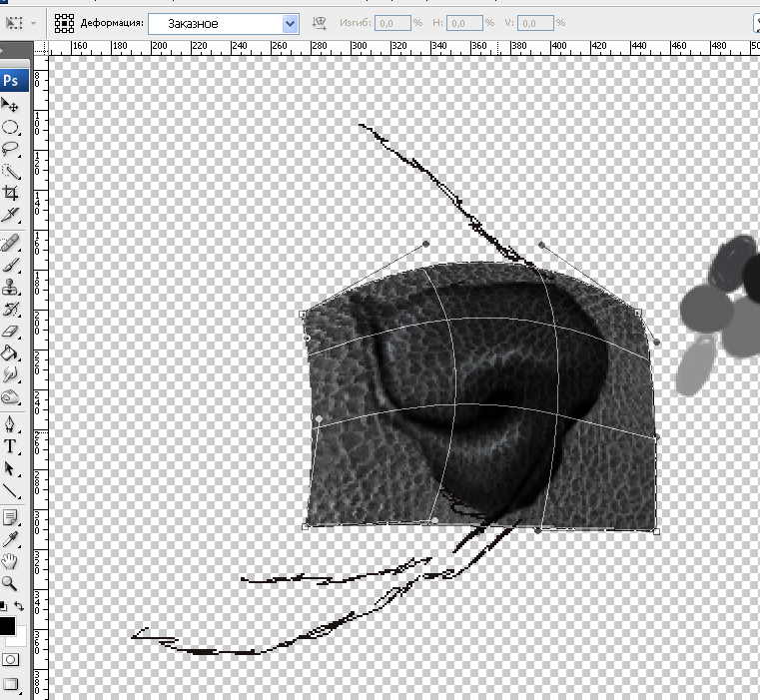Choose the Pen tool
Image resolution: width=760 pixels, height=700 pixels.
(10, 425)
